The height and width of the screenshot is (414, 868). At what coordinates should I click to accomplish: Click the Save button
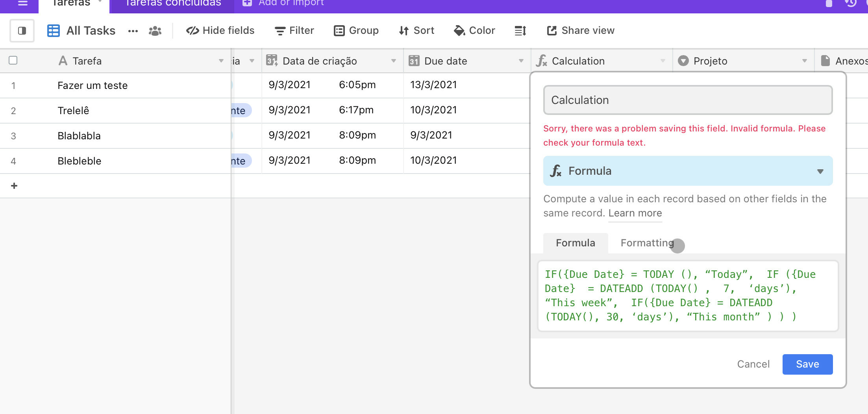click(807, 364)
